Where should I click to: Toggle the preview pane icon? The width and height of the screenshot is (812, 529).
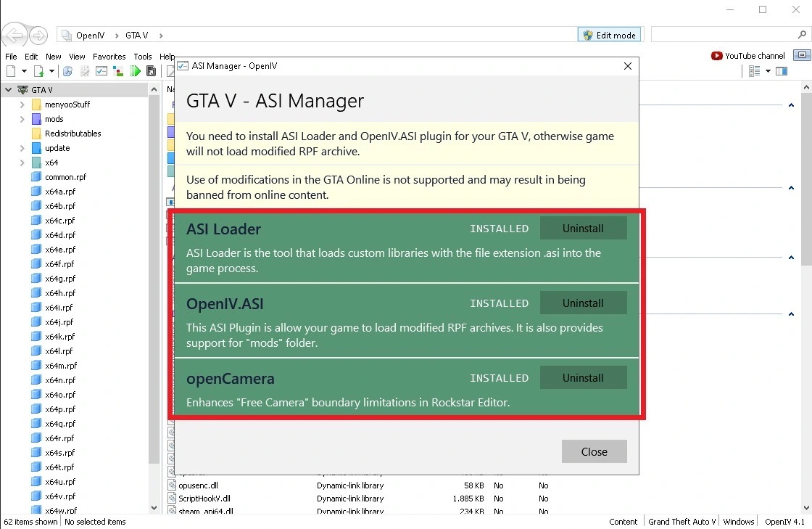782,71
